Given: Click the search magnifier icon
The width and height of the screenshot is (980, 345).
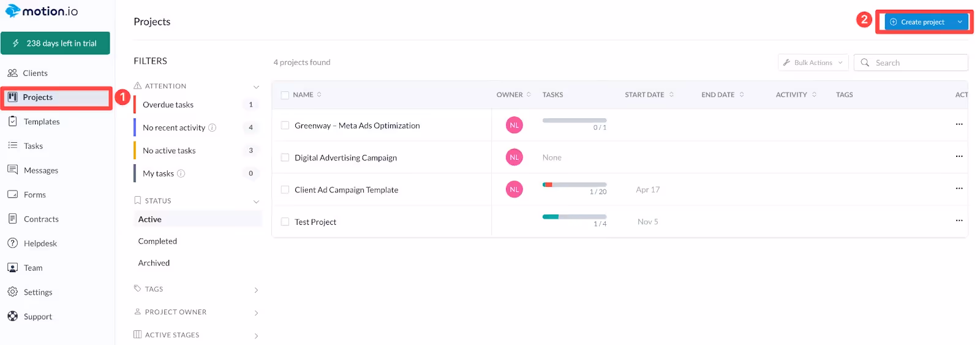Looking at the screenshot, I should pyautogui.click(x=865, y=63).
